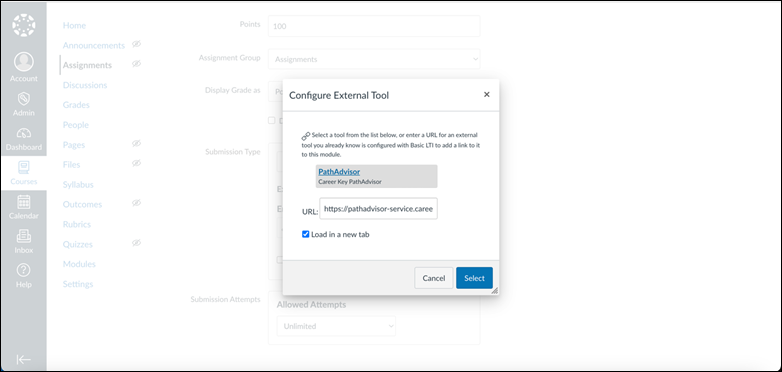Click the Submission Attempts label
This screenshot has width=782, height=372.
point(225,300)
